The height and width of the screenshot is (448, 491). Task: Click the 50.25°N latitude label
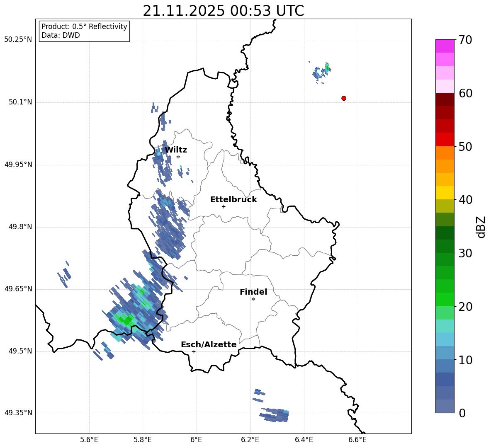point(18,40)
